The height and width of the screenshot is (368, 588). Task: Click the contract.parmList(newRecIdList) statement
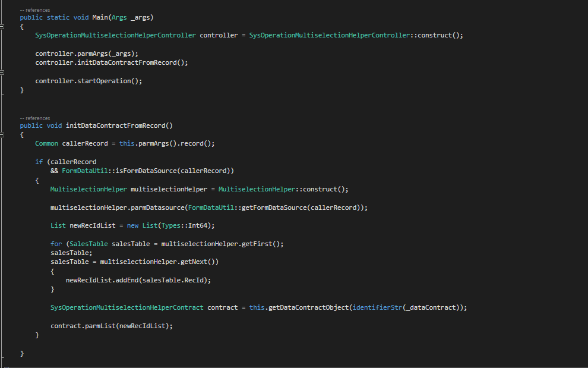[112, 326]
